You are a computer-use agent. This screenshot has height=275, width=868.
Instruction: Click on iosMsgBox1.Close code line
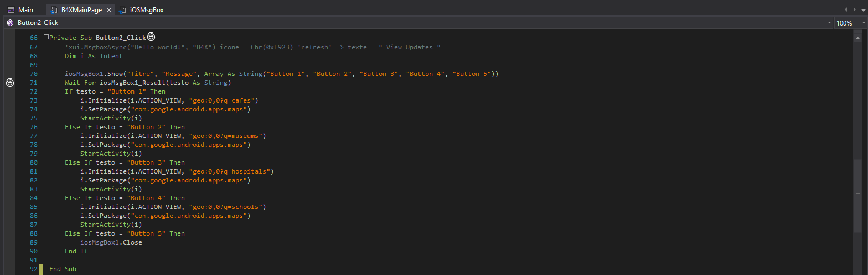coord(111,242)
